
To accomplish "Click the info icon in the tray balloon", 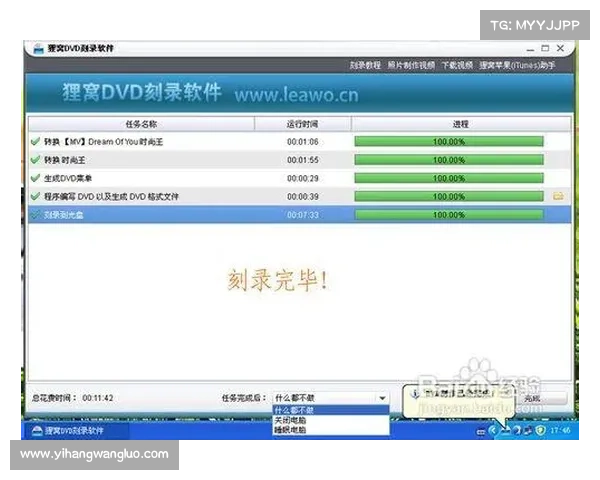I will coord(415,393).
